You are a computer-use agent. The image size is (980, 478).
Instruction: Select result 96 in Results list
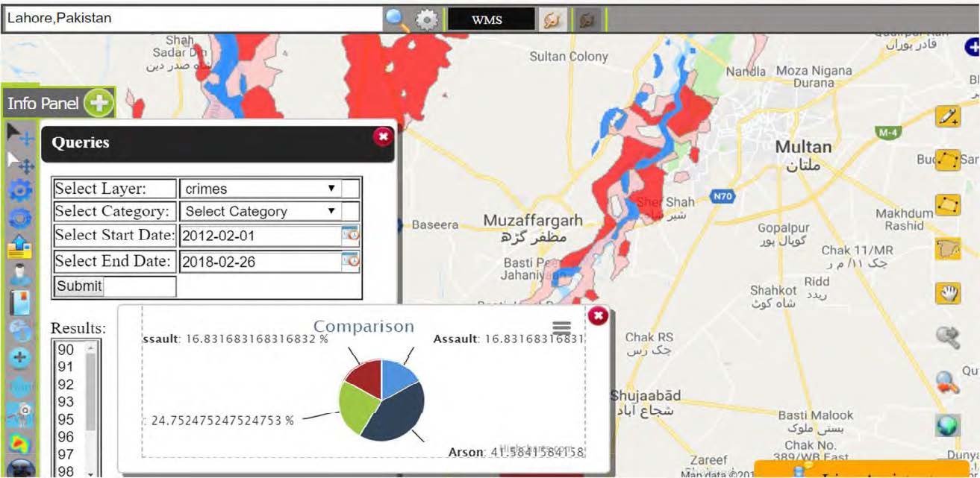(x=66, y=437)
